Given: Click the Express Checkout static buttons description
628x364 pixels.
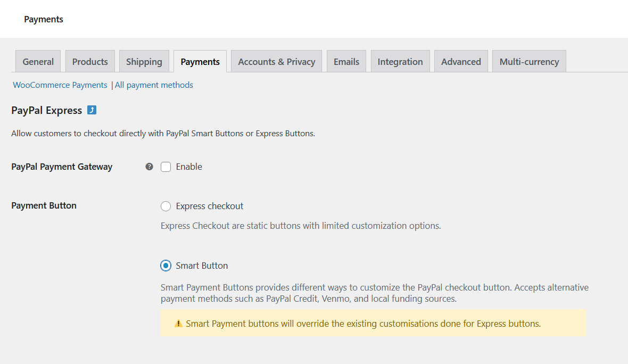Looking at the screenshot, I should click(x=301, y=226).
